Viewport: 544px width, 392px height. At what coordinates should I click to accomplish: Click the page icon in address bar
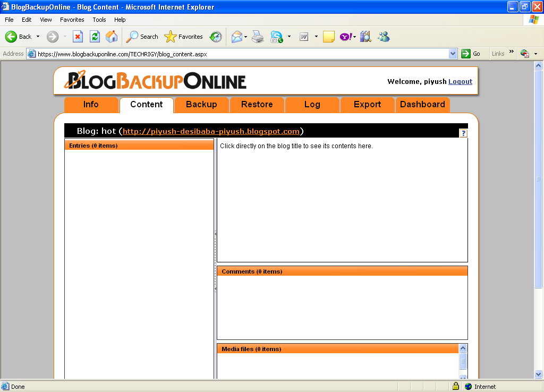[x=31, y=54]
